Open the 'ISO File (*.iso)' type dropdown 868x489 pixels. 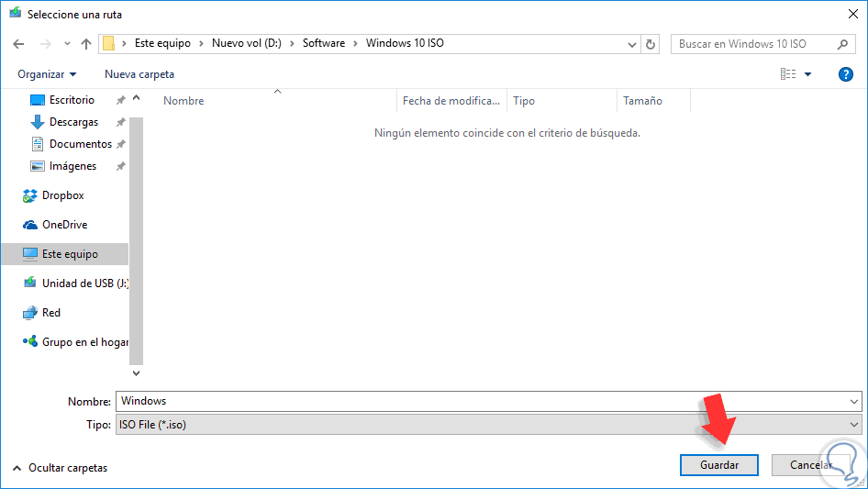489,425
